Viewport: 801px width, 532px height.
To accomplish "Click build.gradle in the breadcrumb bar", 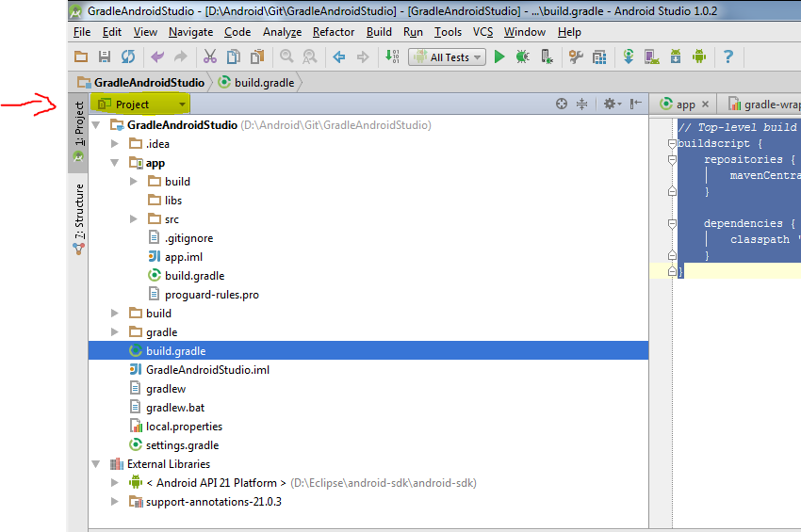I will [x=264, y=82].
